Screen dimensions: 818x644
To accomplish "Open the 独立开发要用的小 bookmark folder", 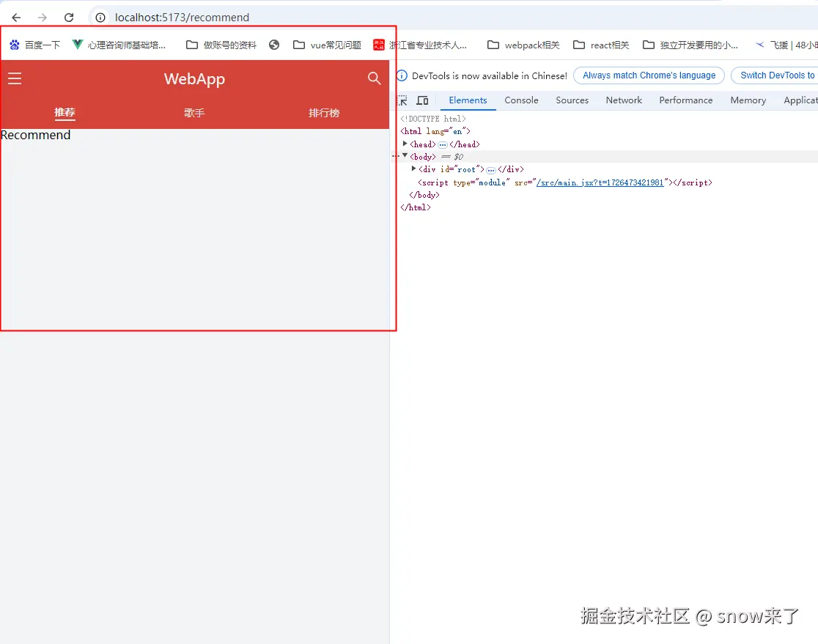I will pyautogui.click(x=690, y=45).
